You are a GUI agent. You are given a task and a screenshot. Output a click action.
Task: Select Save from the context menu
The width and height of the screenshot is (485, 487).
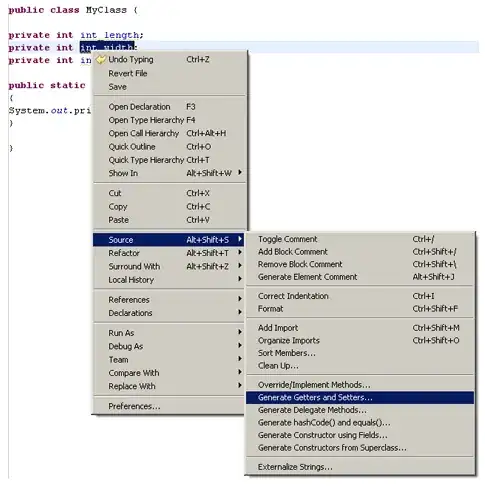pyautogui.click(x=169, y=87)
